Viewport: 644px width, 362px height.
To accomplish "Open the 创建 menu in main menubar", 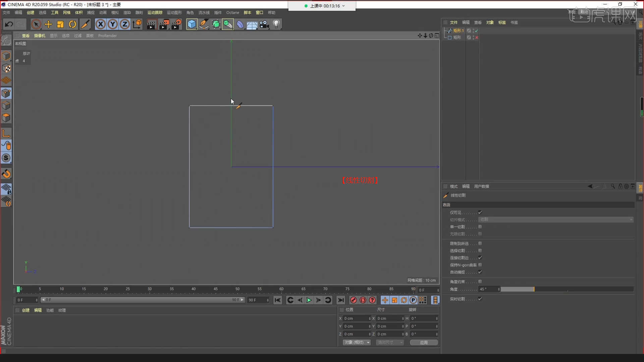I will tap(31, 13).
